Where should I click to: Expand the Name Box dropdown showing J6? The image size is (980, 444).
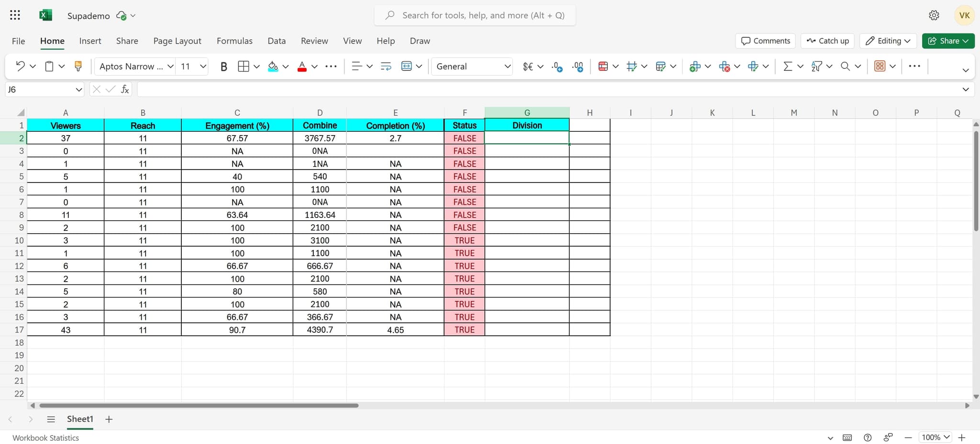pyautogui.click(x=79, y=90)
